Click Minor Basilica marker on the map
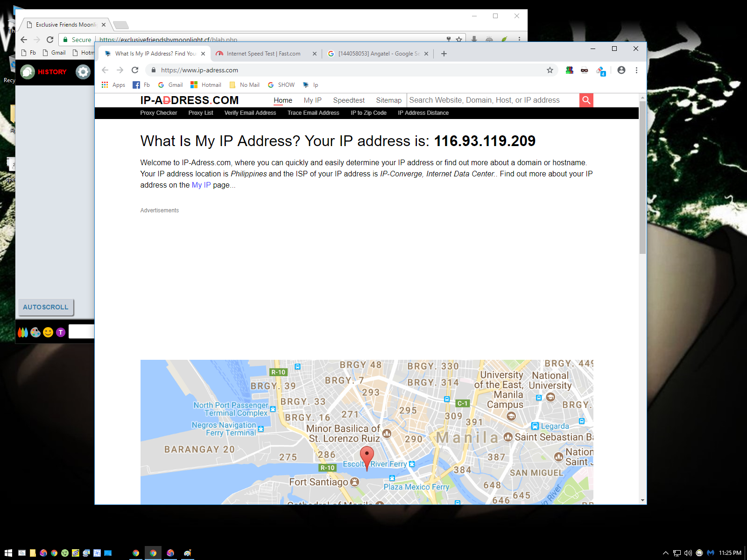 pyautogui.click(x=387, y=434)
